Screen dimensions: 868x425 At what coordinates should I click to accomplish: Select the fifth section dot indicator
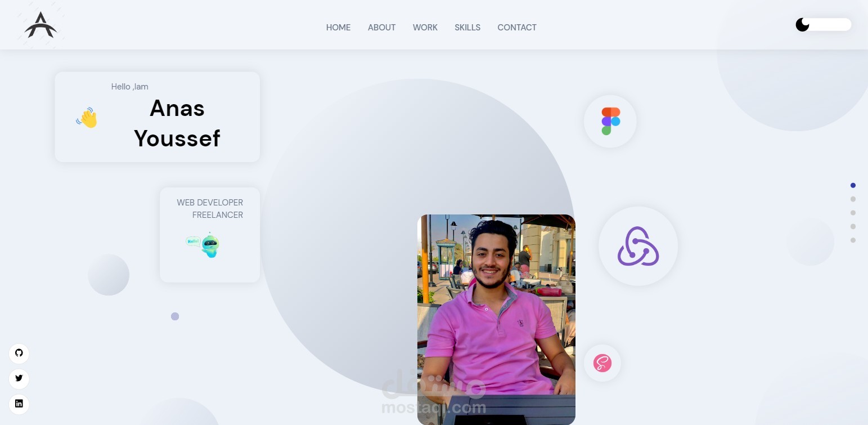pos(853,240)
